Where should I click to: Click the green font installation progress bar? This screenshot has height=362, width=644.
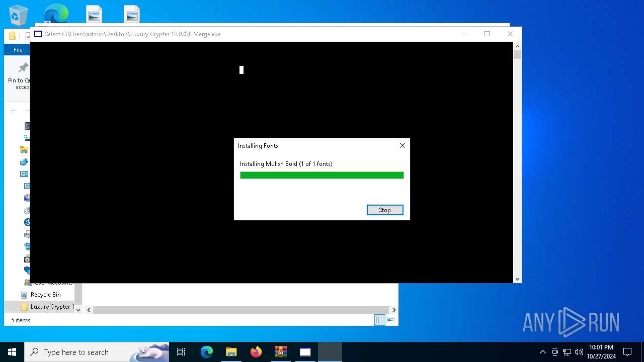(322, 175)
